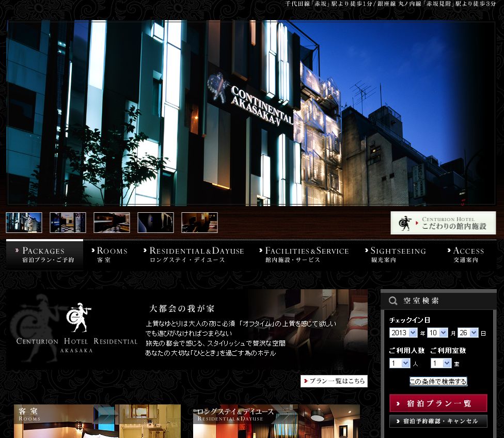Open the red 宿泊プラン一覧 button
Screen dimensions: 504x438
click(438, 403)
